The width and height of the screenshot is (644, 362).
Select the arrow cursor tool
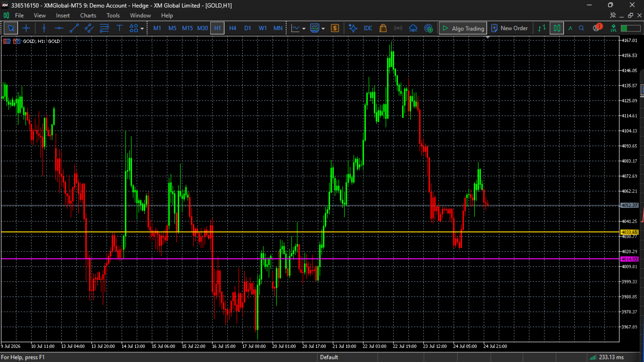pyautogui.click(x=11, y=28)
